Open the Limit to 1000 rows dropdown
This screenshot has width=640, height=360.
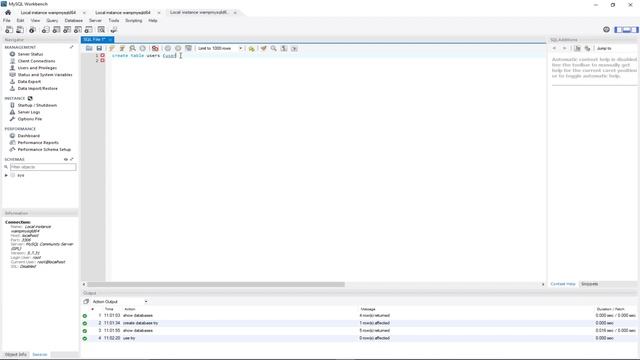[x=220, y=48]
